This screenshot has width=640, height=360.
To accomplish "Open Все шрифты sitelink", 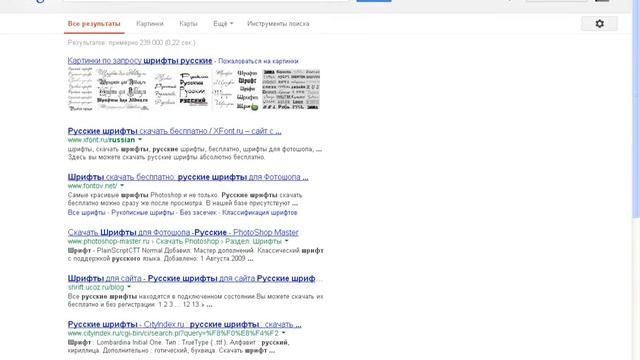I will point(87,213).
